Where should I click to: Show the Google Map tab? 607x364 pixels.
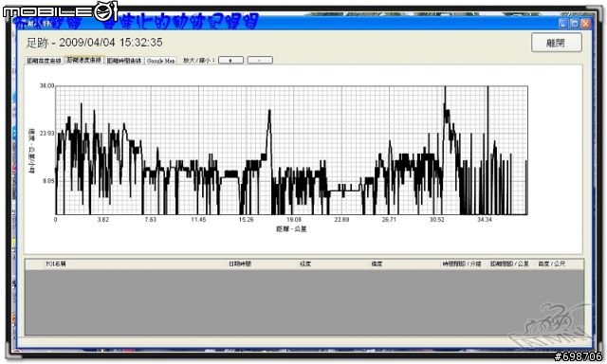click(x=161, y=61)
